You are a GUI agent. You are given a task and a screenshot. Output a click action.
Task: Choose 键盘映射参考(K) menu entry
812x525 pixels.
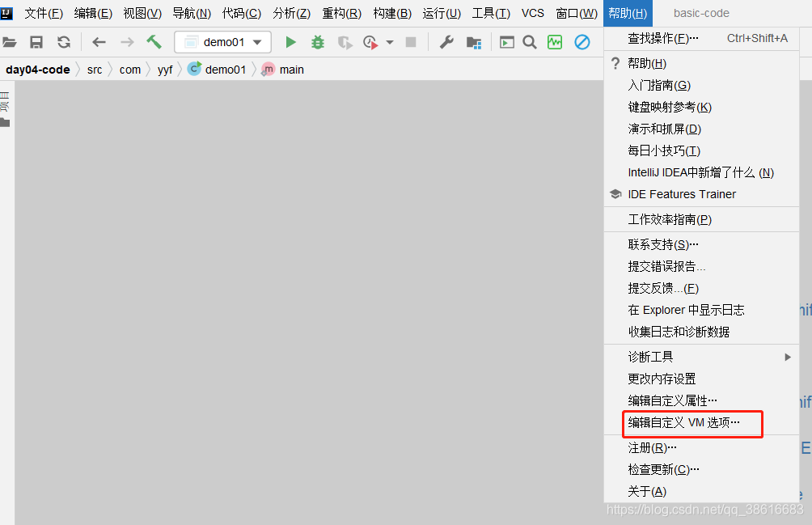pos(701,107)
